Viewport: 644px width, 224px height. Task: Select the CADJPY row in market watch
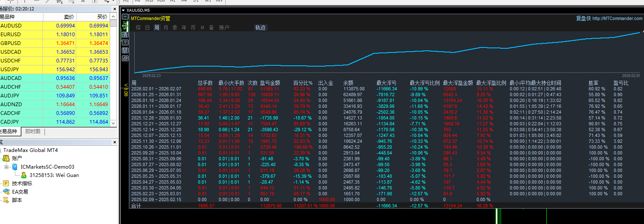[54, 122]
